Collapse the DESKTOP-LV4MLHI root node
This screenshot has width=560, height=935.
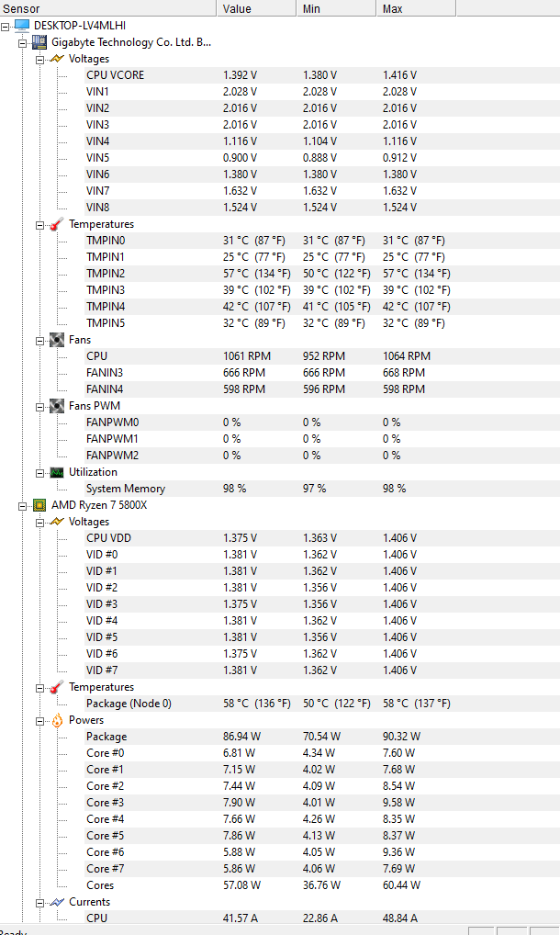coord(6,27)
